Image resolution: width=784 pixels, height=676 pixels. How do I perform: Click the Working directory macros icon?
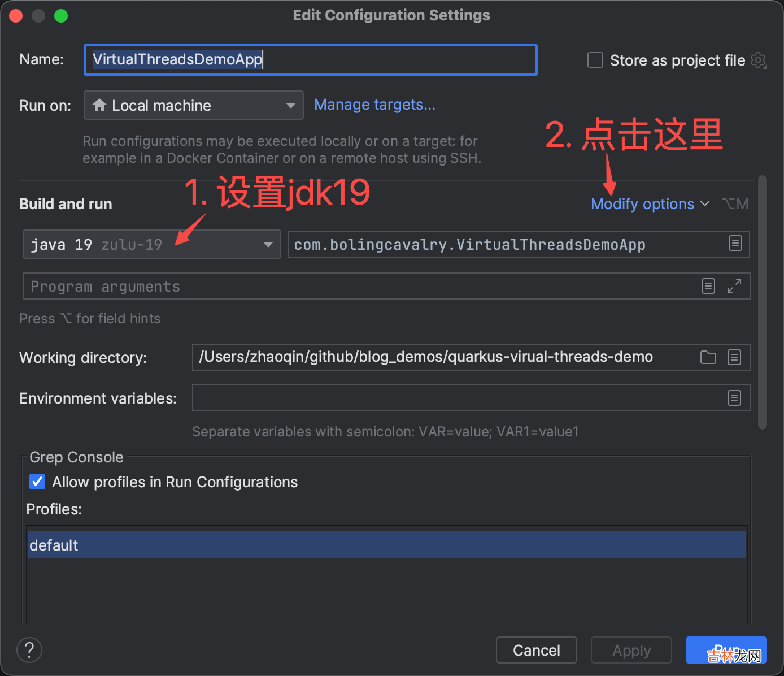pos(734,357)
